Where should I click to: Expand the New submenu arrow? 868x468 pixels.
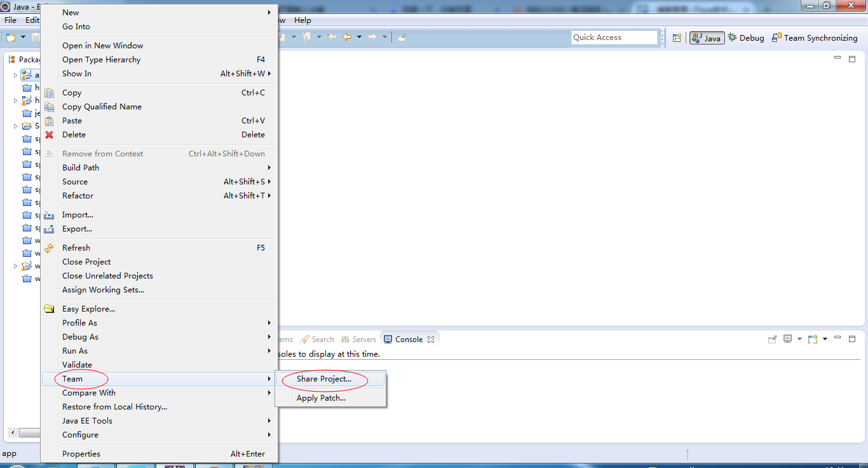click(x=269, y=13)
